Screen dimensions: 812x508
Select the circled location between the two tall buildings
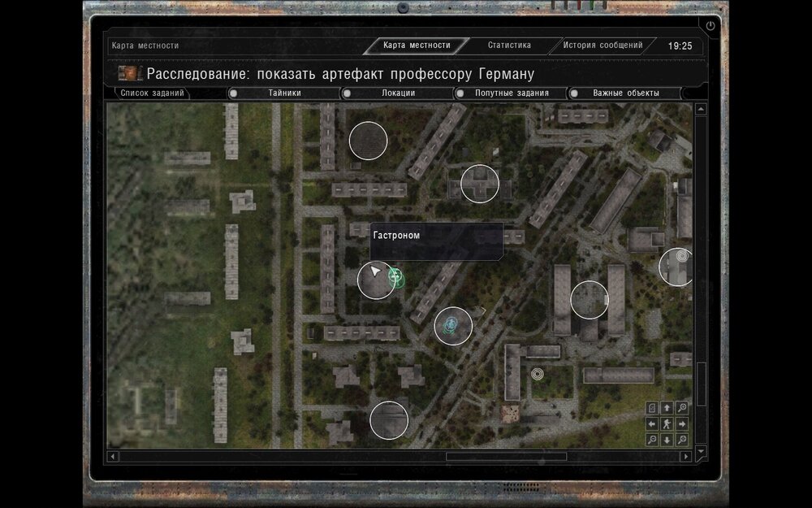(590, 300)
